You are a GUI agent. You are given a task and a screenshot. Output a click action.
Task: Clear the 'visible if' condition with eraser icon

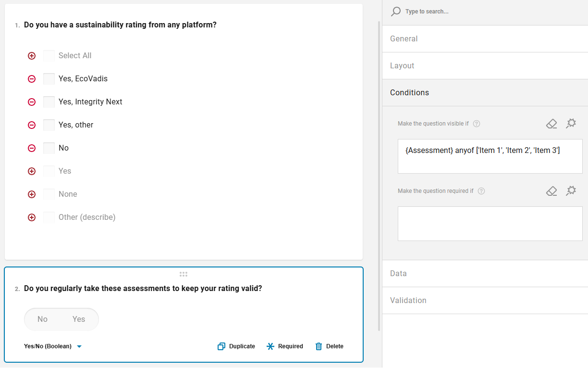[x=551, y=124]
